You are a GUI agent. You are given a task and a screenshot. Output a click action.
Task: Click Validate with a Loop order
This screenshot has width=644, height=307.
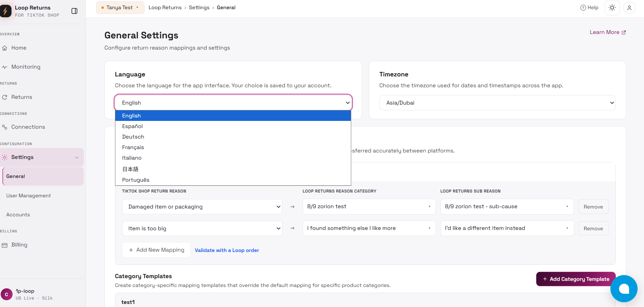(x=227, y=250)
